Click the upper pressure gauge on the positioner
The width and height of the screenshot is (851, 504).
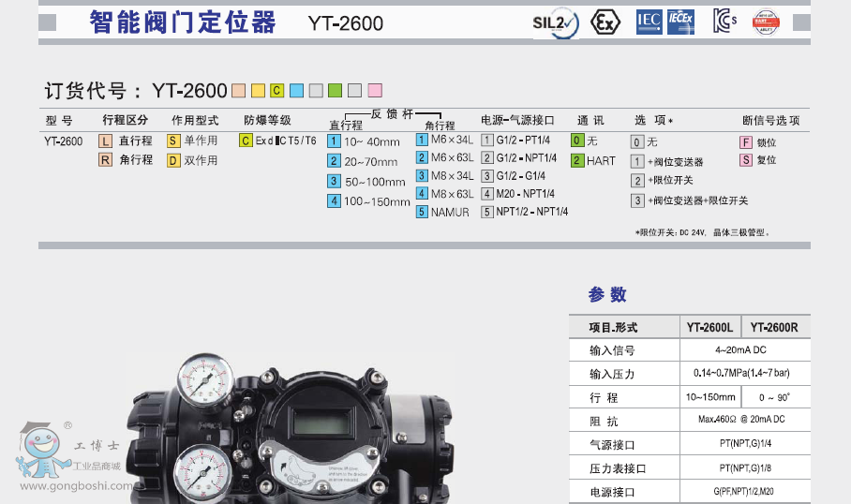[x=204, y=379]
